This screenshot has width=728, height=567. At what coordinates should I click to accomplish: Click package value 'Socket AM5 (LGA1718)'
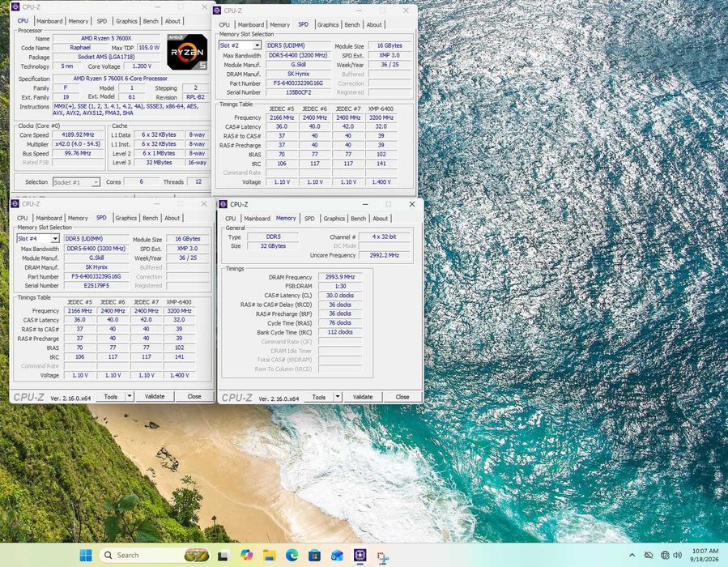(106, 57)
